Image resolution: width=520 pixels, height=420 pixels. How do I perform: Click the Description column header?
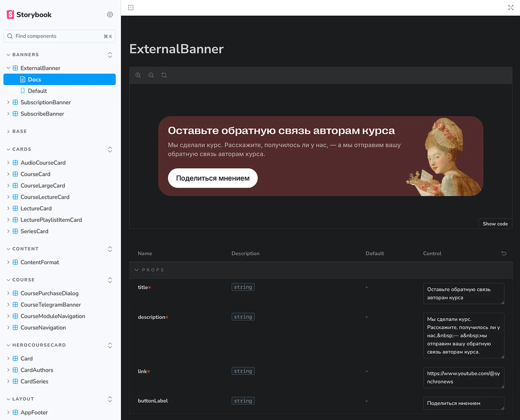[245, 253]
